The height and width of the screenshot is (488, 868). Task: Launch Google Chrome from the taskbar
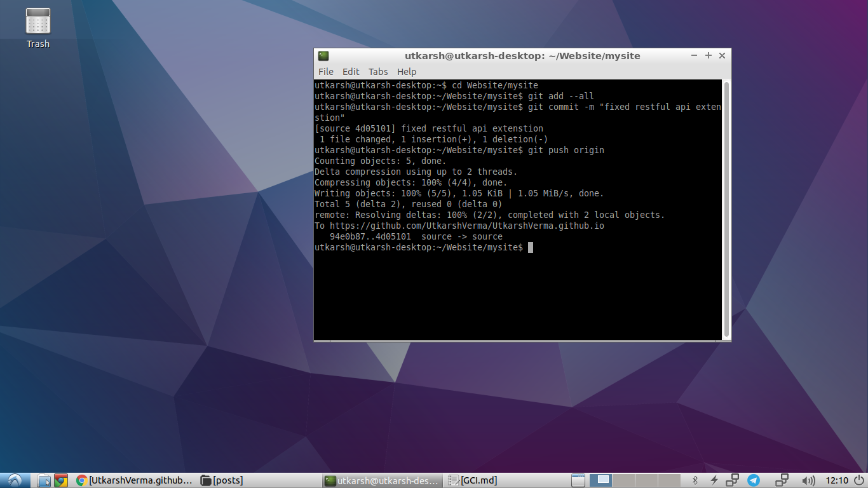tap(62, 480)
